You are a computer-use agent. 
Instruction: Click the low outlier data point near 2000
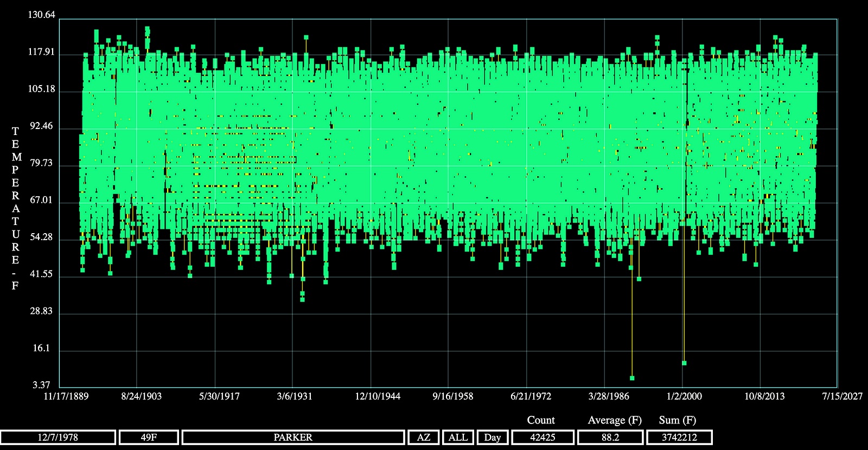point(684,363)
